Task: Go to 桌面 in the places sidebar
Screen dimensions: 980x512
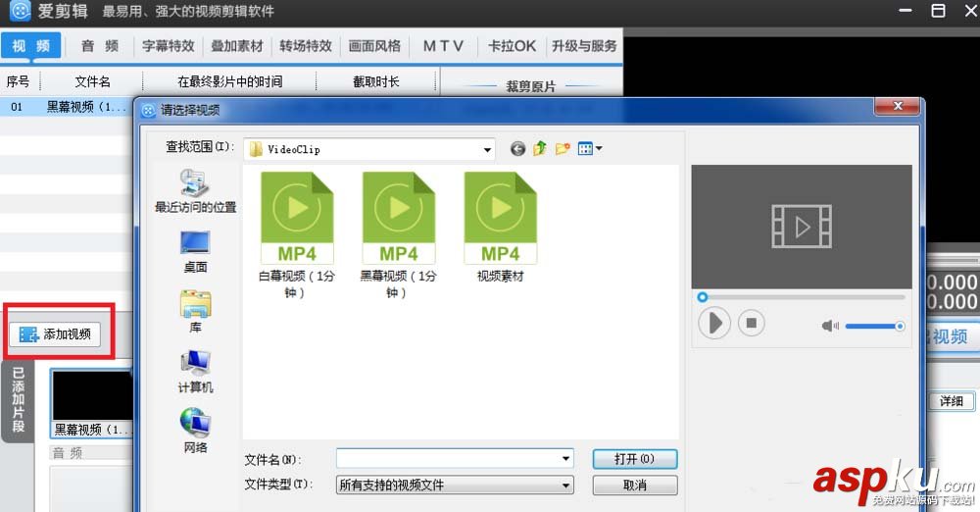Action: pyautogui.click(x=195, y=252)
